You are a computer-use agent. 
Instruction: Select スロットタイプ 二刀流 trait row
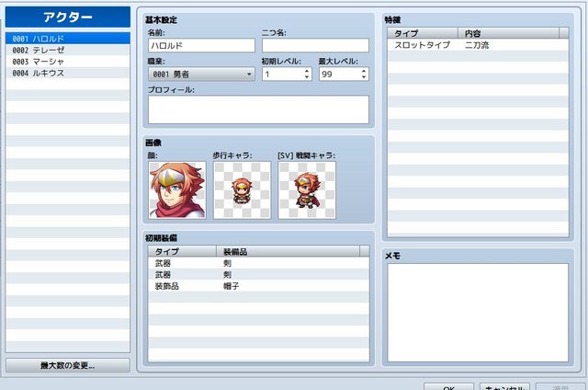point(478,45)
